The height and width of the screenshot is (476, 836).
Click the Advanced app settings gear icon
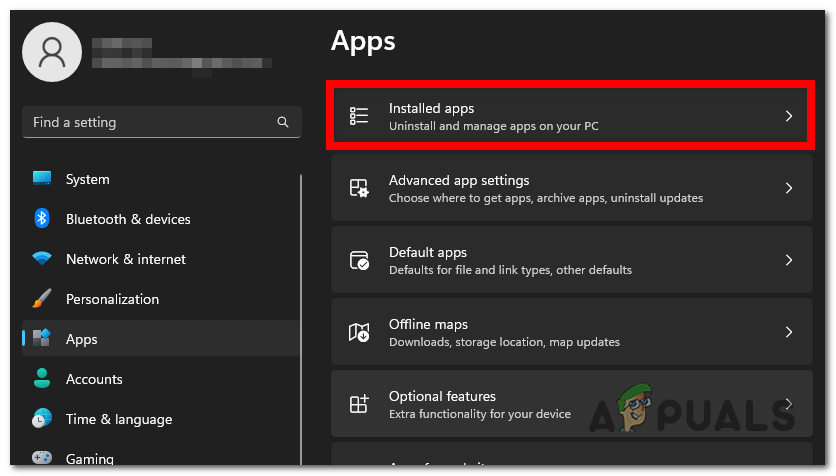(x=359, y=188)
